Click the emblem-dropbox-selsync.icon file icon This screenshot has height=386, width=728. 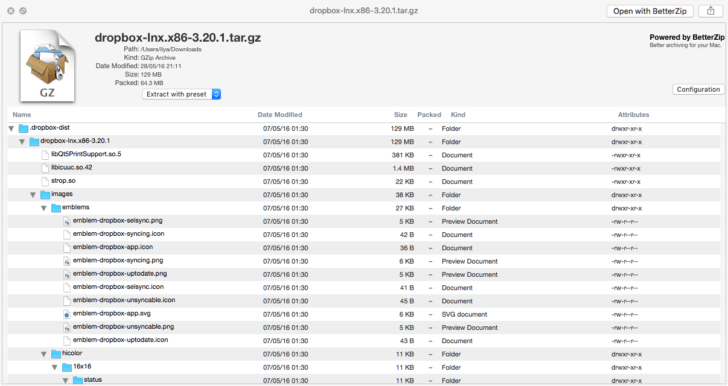point(67,288)
